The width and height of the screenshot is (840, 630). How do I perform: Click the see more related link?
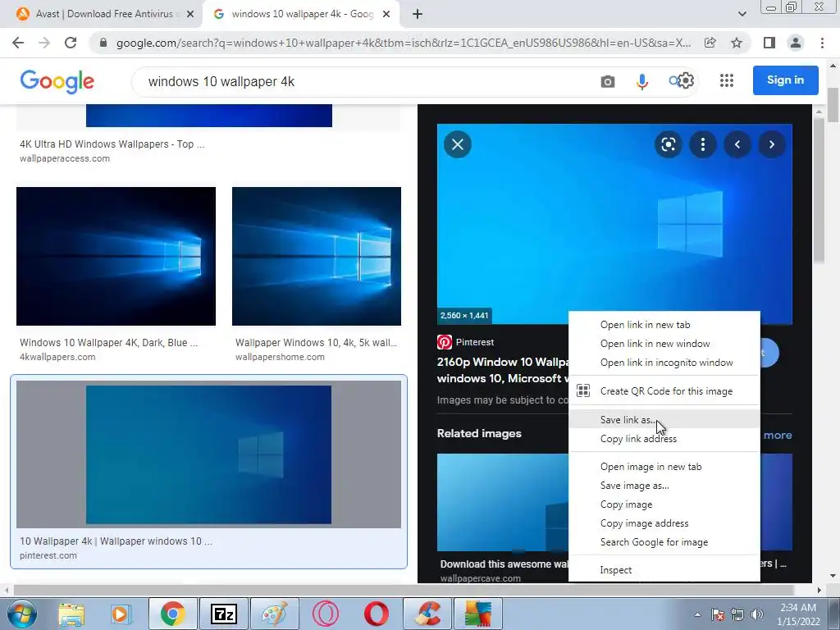click(778, 435)
